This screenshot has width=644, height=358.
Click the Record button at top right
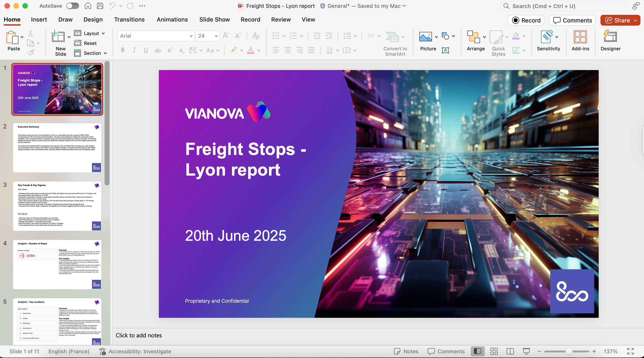pyautogui.click(x=526, y=20)
